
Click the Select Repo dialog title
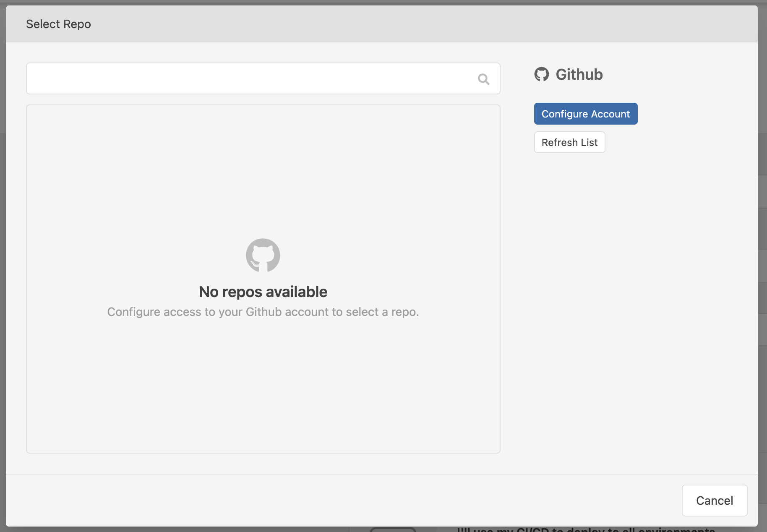click(58, 24)
